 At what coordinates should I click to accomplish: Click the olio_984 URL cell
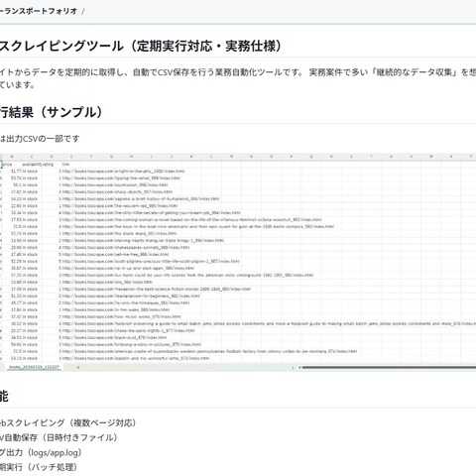click(107, 282)
